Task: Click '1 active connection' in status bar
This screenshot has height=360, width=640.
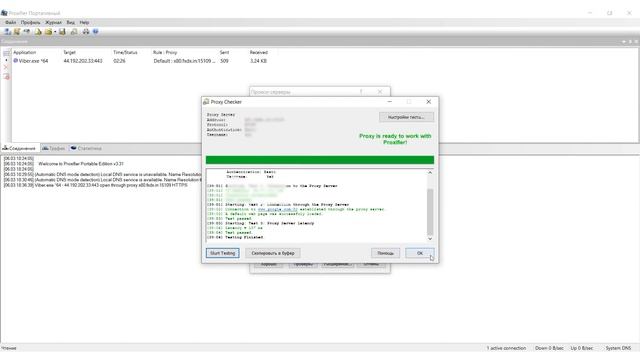Action: [506, 348]
